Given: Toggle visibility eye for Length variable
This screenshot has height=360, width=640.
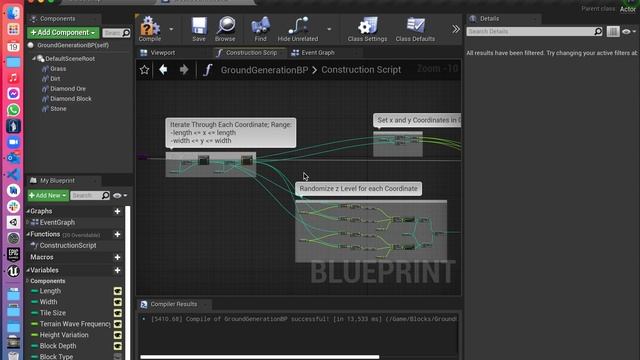Looking at the screenshot, I should point(118,291).
